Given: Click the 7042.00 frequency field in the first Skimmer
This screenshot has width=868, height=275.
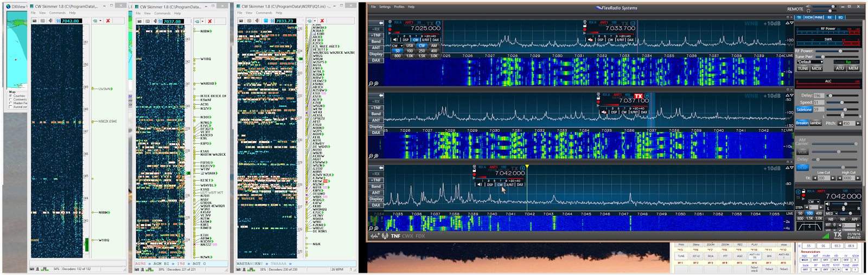Looking at the screenshot, I should click(71, 21).
